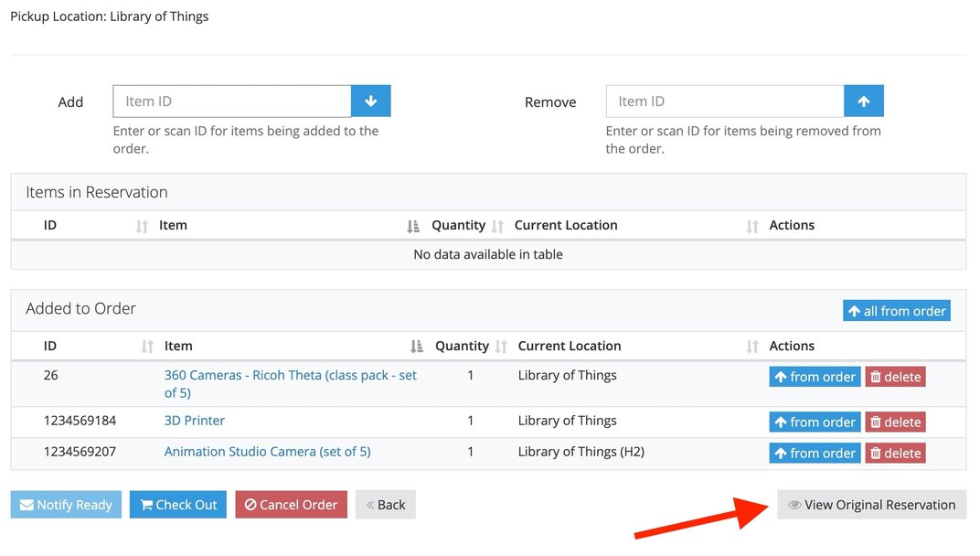Click the Add Item ID input field
Screen dimensions: 980x556
232,102
